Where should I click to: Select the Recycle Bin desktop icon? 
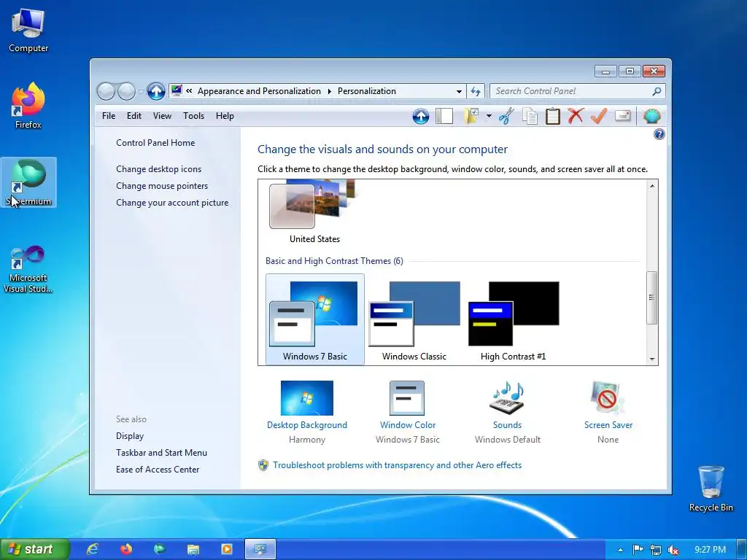click(711, 489)
